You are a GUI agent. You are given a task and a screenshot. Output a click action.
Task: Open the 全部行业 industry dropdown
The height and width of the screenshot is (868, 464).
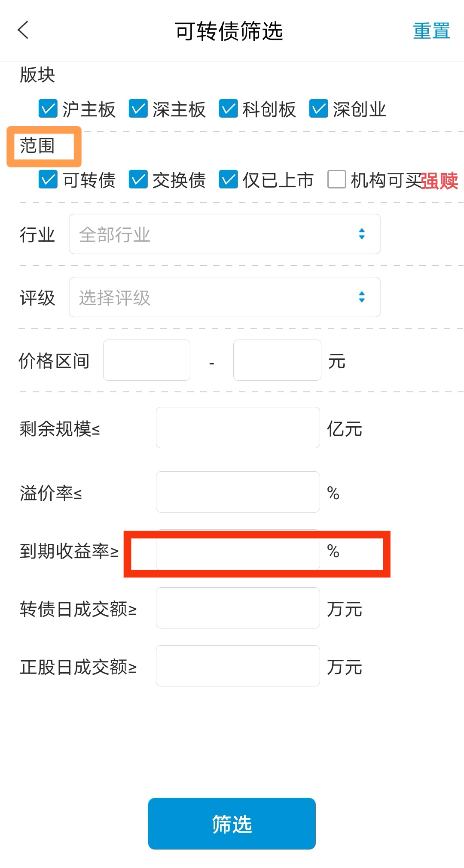tap(225, 234)
